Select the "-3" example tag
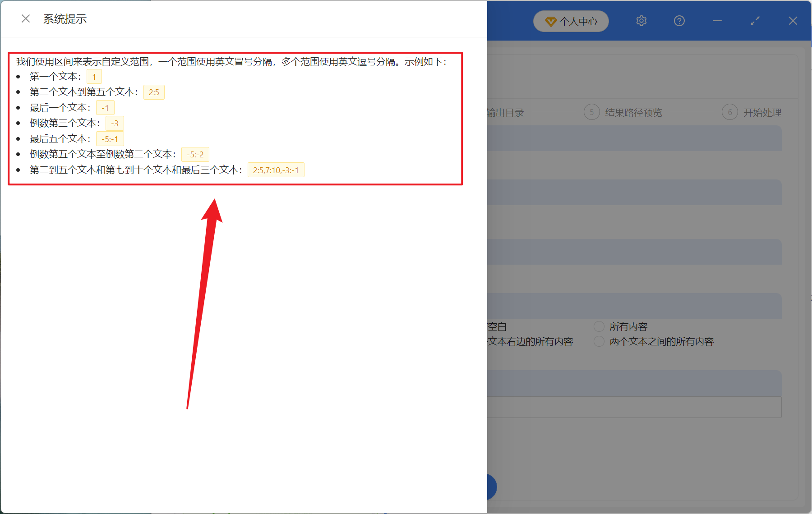Screen dimensions: 812x514 tap(114, 123)
